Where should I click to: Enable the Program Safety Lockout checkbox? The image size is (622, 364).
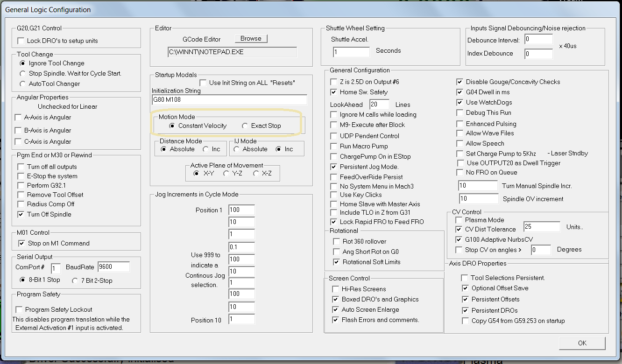[19, 309]
